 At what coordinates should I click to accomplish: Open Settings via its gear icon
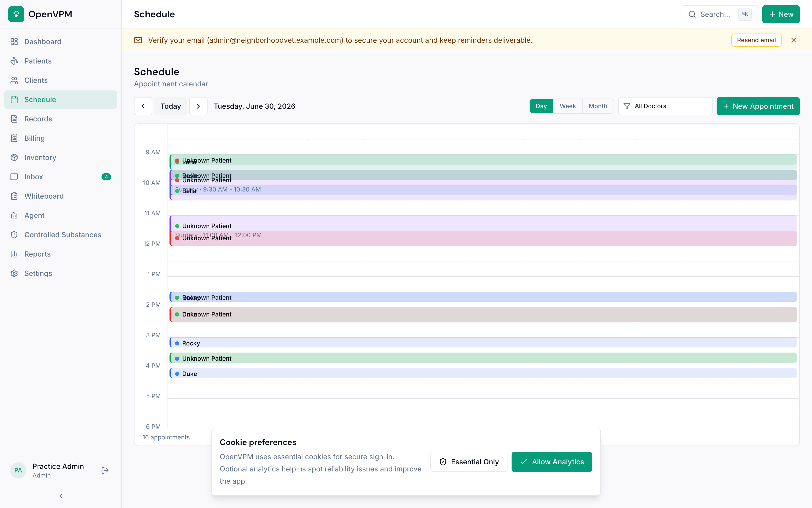(14, 274)
